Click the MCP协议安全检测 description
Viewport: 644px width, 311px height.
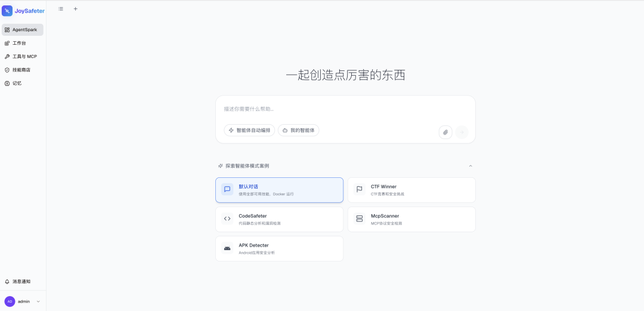pos(386,223)
